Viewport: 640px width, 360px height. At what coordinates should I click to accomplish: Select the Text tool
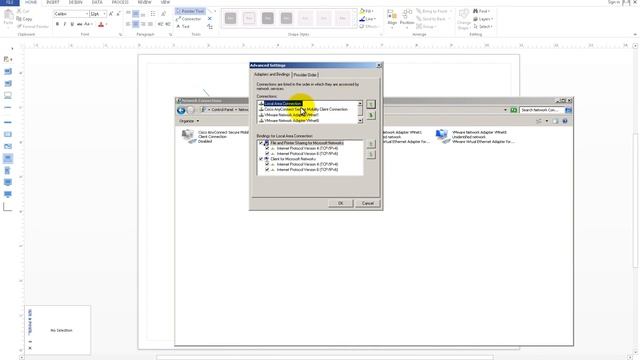click(183, 27)
